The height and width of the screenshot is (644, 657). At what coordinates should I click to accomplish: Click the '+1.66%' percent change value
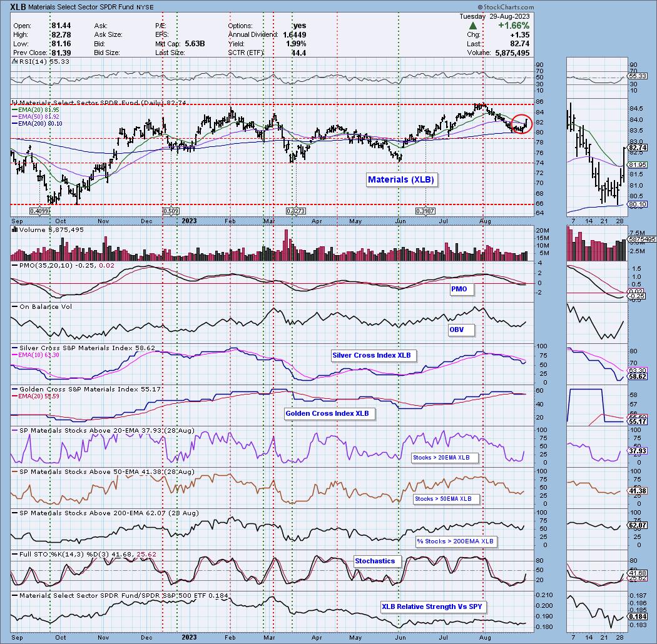[x=514, y=26]
